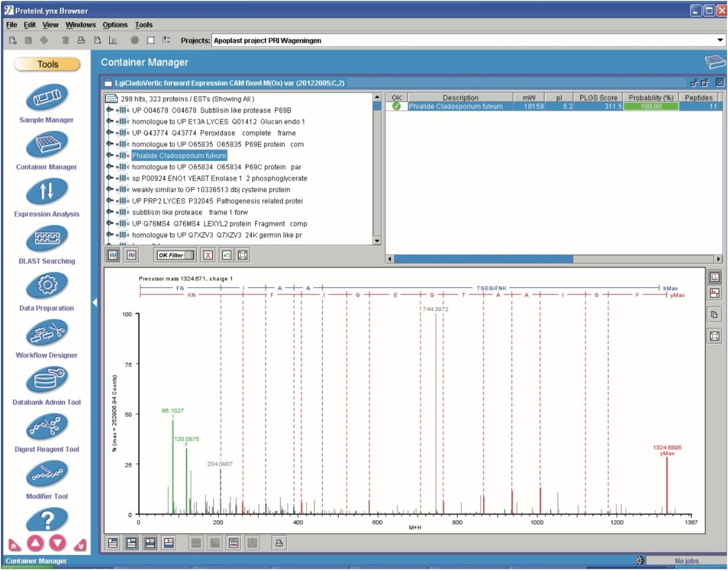This screenshot has width=728, height=571.
Task: Select second pane layout button at bottom
Action: click(x=132, y=543)
